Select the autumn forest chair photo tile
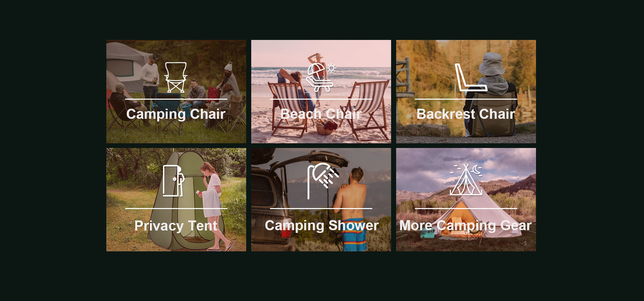This screenshot has width=644, height=301. [466, 92]
